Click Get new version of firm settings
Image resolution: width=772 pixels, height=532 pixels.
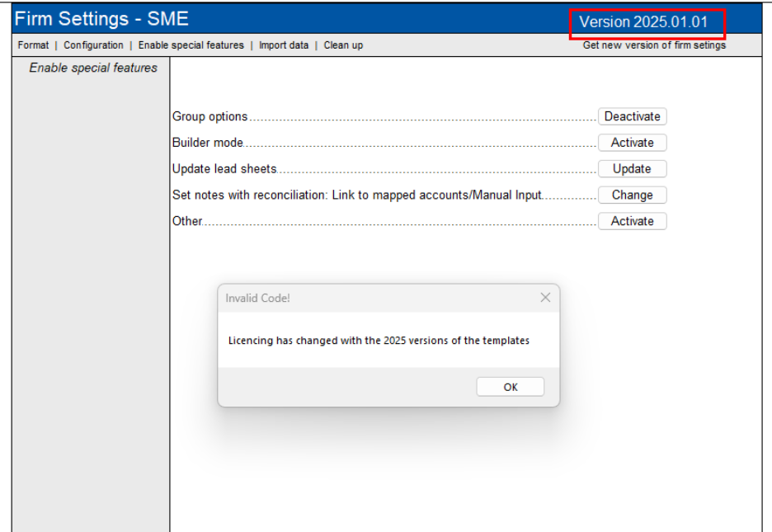654,45
